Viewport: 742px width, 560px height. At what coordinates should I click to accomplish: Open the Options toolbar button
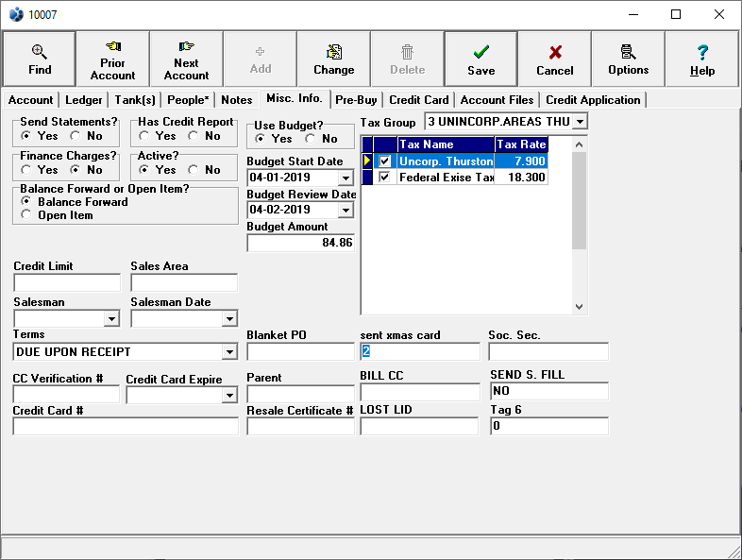(x=629, y=59)
